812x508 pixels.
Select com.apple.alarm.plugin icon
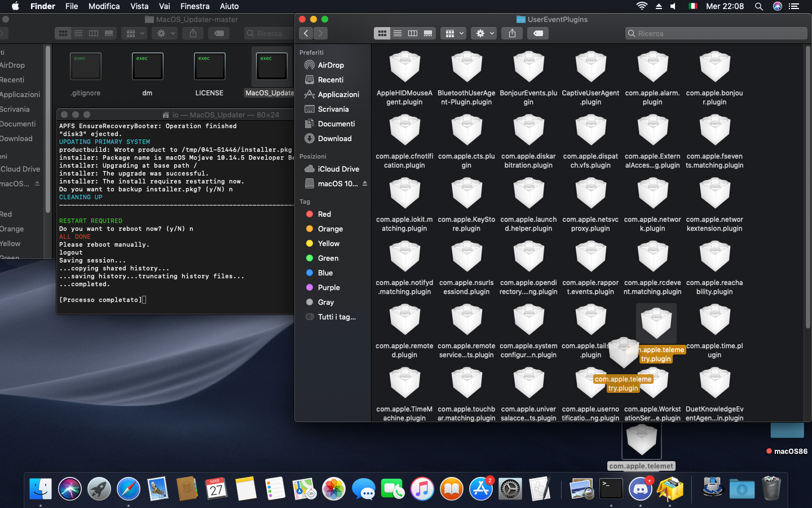tap(653, 67)
